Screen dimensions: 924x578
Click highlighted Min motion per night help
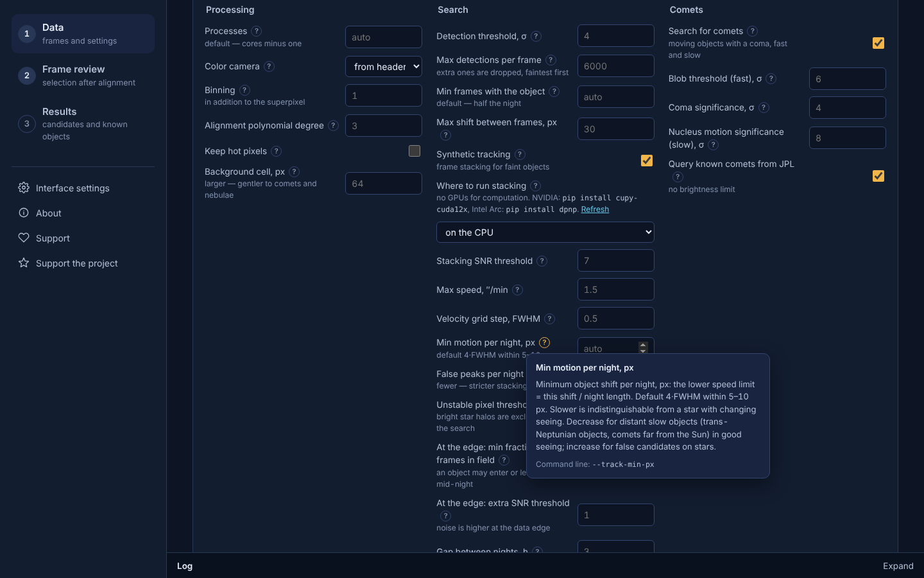[x=545, y=342]
